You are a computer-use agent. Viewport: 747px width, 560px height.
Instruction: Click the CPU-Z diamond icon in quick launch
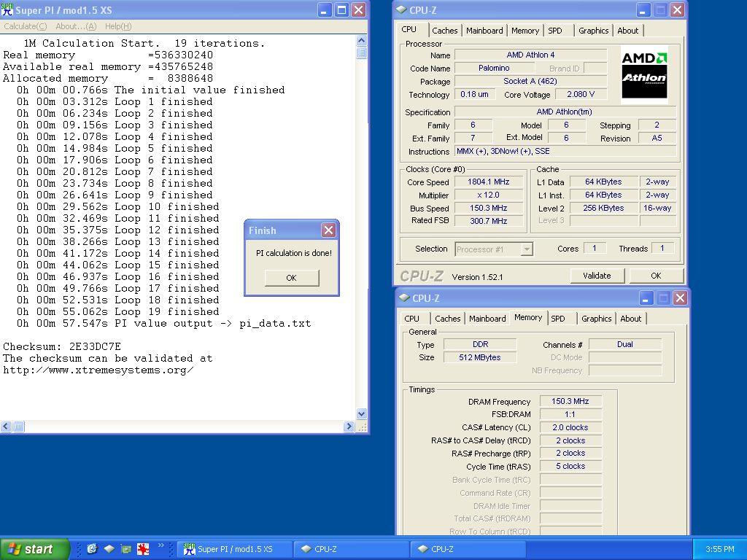click(109, 548)
